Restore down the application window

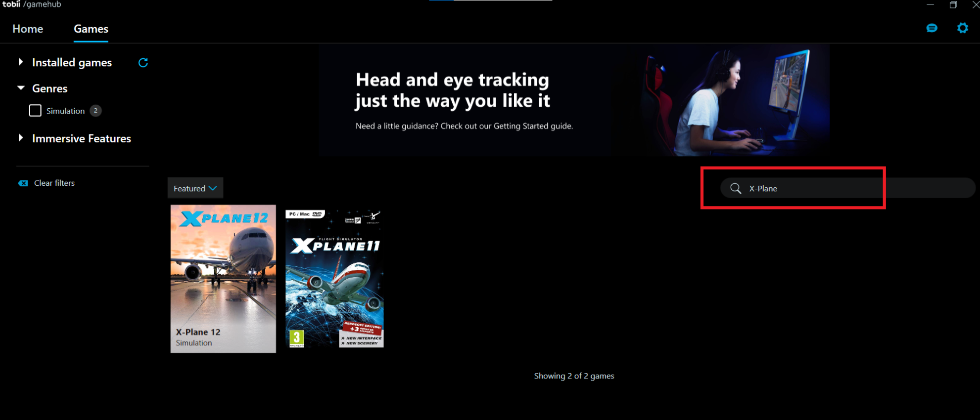(953, 5)
